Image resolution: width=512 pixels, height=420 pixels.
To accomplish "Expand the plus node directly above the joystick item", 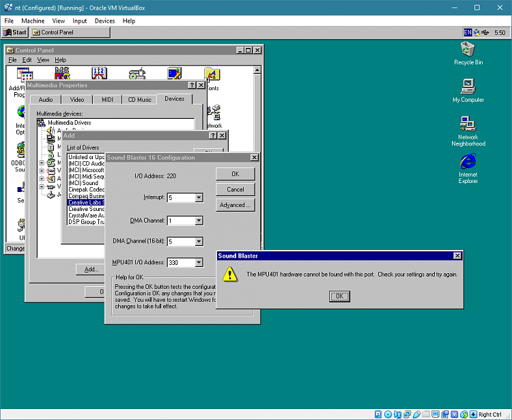I will (42, 187).
